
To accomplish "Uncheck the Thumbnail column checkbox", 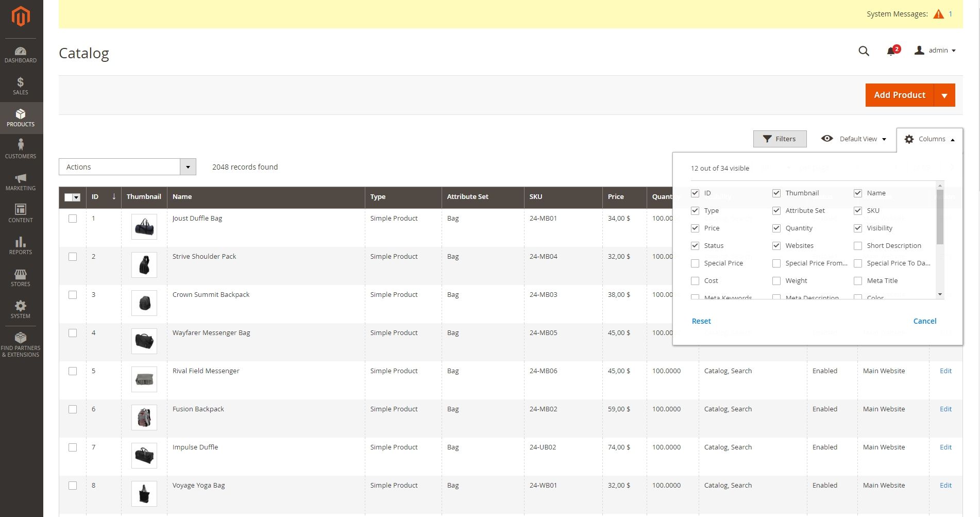I will 776,193.
